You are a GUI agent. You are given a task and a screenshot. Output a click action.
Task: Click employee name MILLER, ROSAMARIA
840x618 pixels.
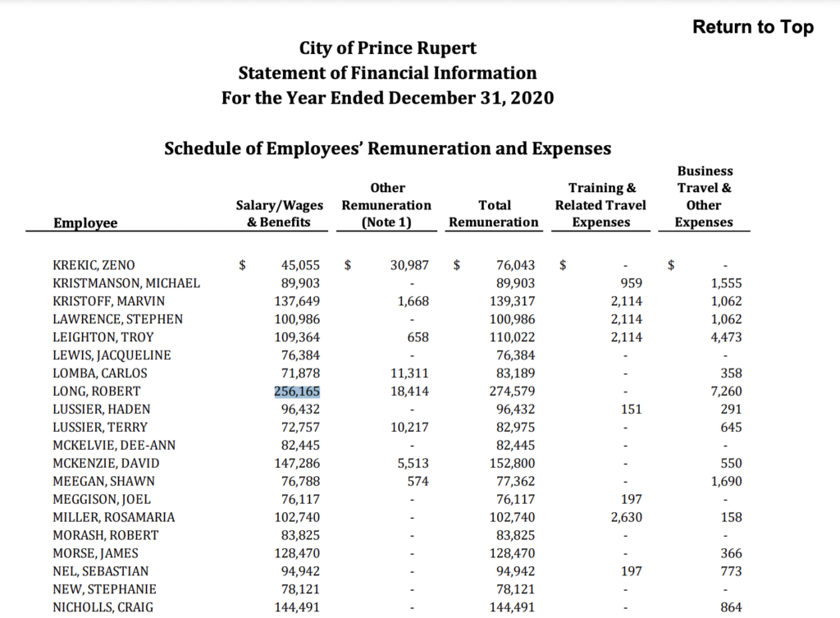click(114, 517)
